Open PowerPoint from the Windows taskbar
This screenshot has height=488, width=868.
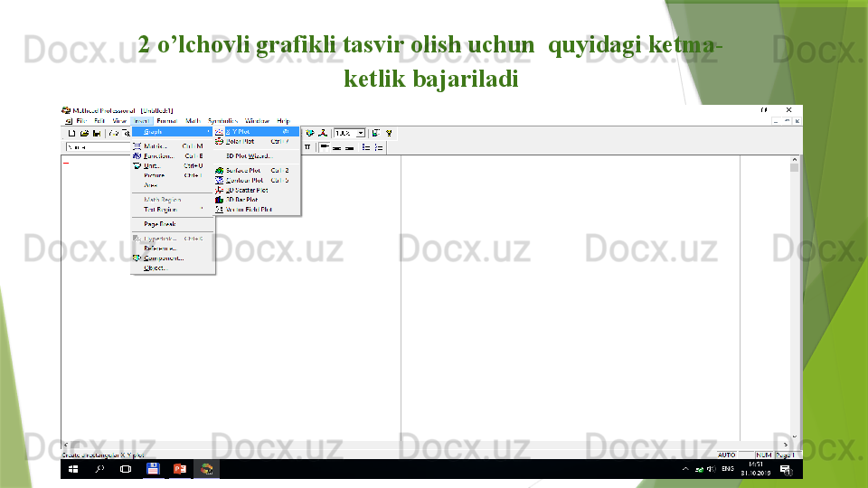[x=179, y=469]
